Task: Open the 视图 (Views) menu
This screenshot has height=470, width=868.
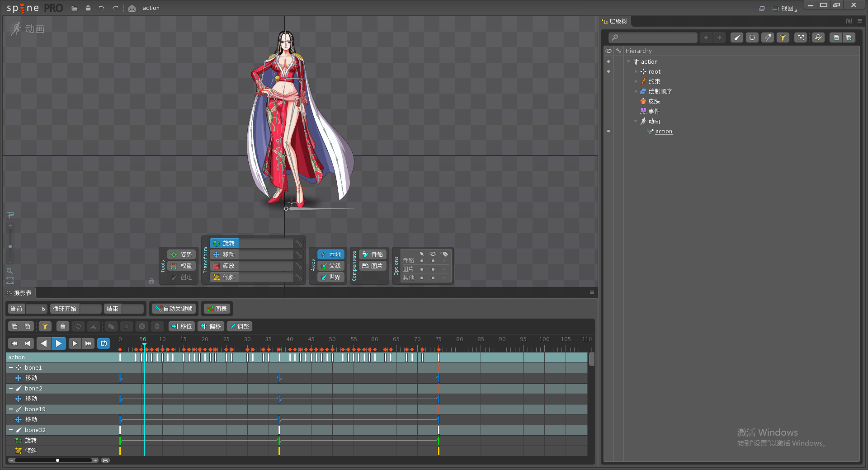Action: pos(784,8)
